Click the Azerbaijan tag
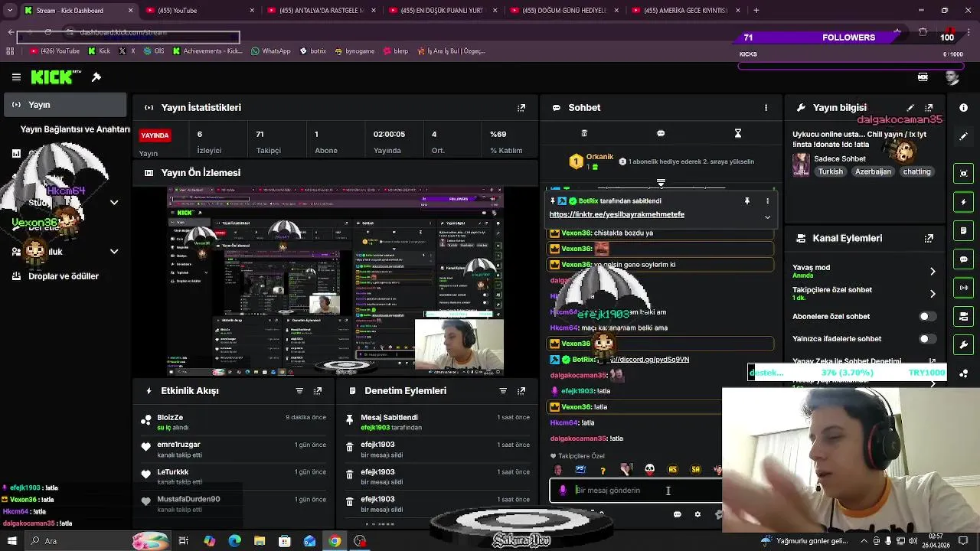980x551 pixels. pyautogui.click(x=873, y=172)
